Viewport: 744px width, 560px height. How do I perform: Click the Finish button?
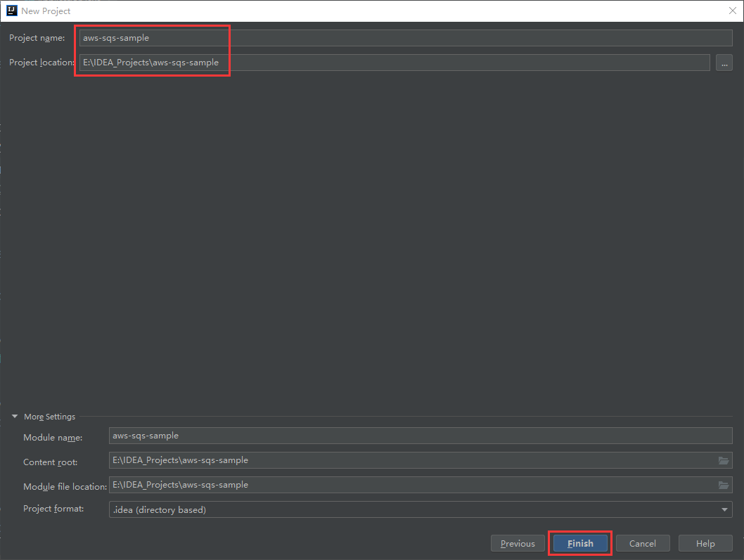(579, 543)
